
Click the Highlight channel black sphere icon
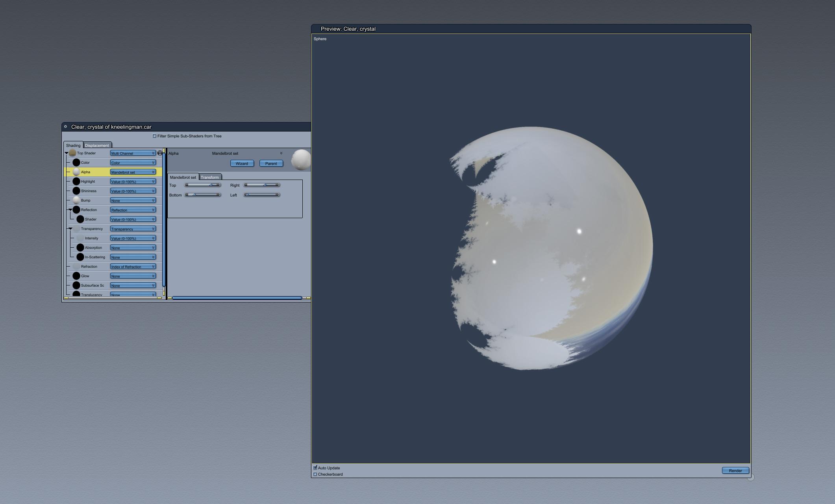76,182
